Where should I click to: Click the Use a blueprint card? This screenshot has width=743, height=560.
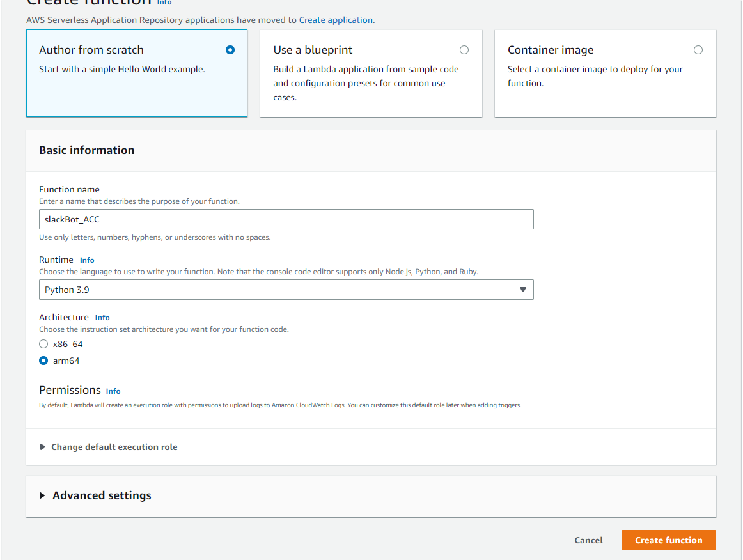371,73
